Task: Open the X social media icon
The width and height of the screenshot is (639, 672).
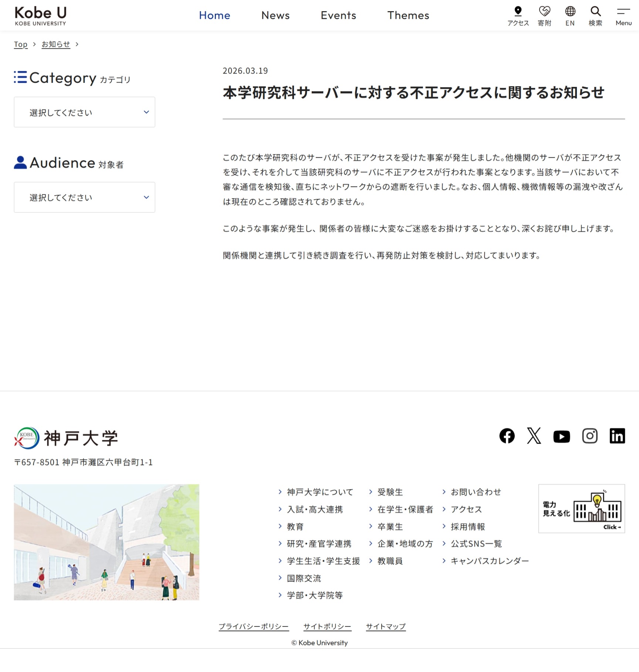Action: click(x=534, y=436)
